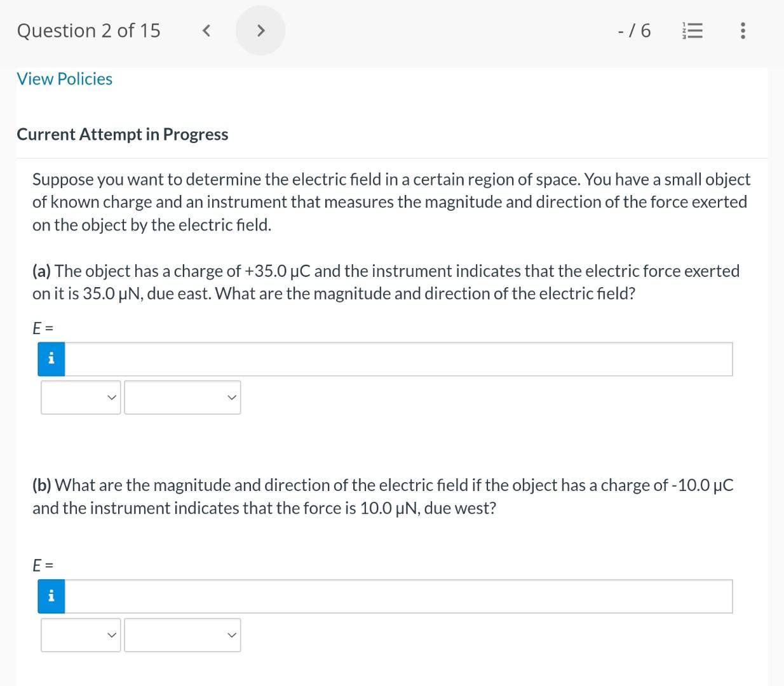Open first units dropdown for part (b)
784x686 pixels.
(81, 635)
